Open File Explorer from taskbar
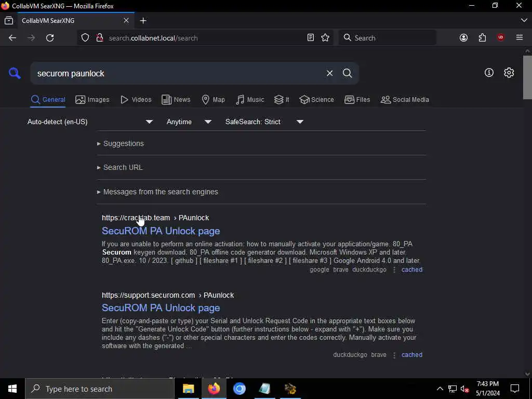 [x=188, y=389]
